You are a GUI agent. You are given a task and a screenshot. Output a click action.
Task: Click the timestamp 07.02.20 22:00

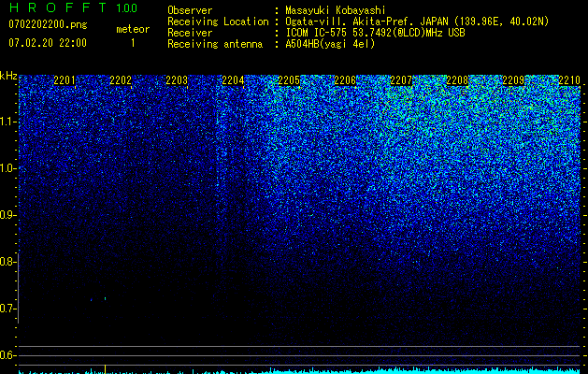coord(48,43)
